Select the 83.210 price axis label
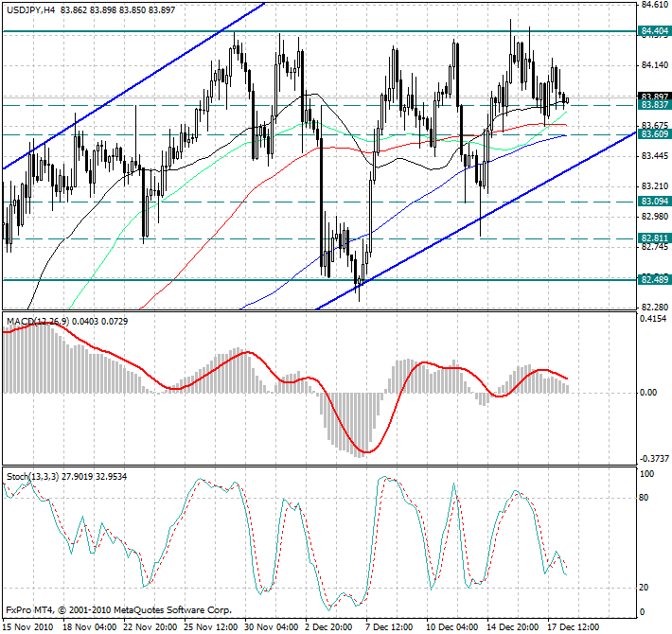Screen dimensions: 672x634 (654, 186)
